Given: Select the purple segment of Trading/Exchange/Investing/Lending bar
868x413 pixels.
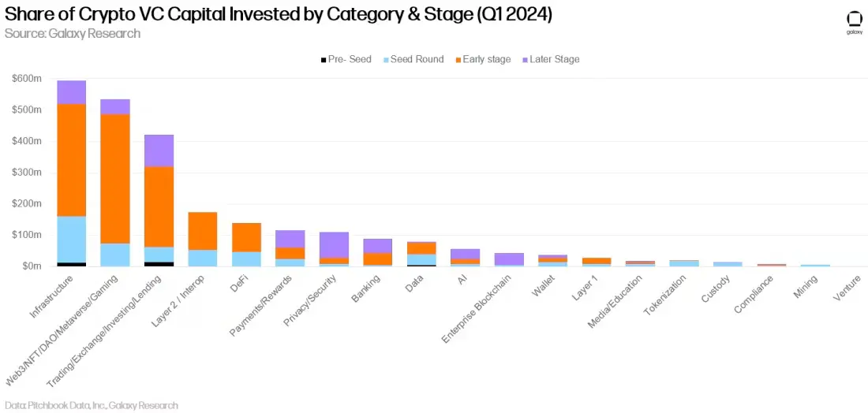Looking at the screenshot, I should coord(159,151).
